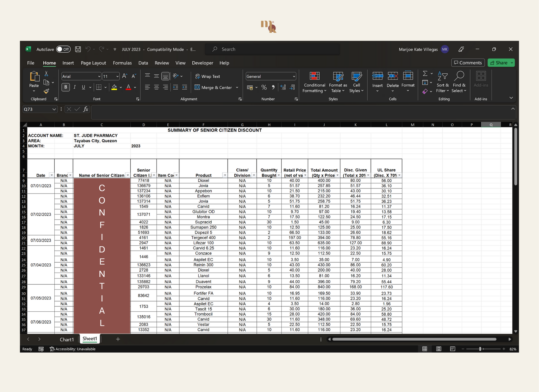Image resolution: width=539 pixels, height=392 pixels.
Task: Click the zoom slider handle
Action: (x=480, y=349)
